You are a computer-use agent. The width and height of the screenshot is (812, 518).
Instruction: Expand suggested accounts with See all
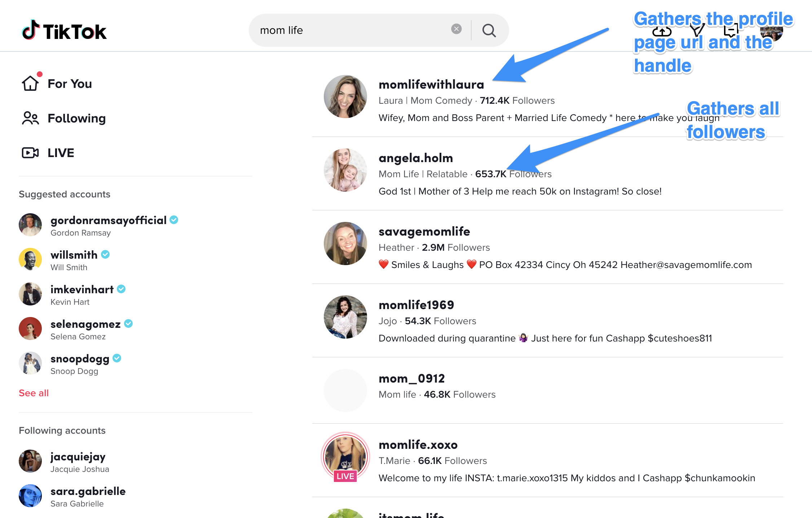34,393
